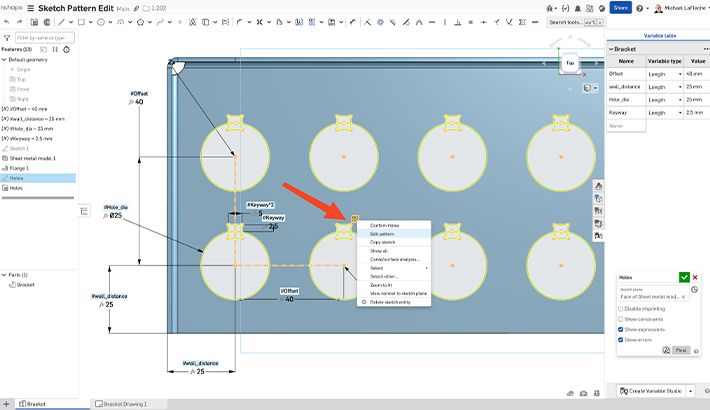Screen dimensions: 710x410
Task: Click the sketch diagnostics icon beside Final button
Action: coord(666,350)
